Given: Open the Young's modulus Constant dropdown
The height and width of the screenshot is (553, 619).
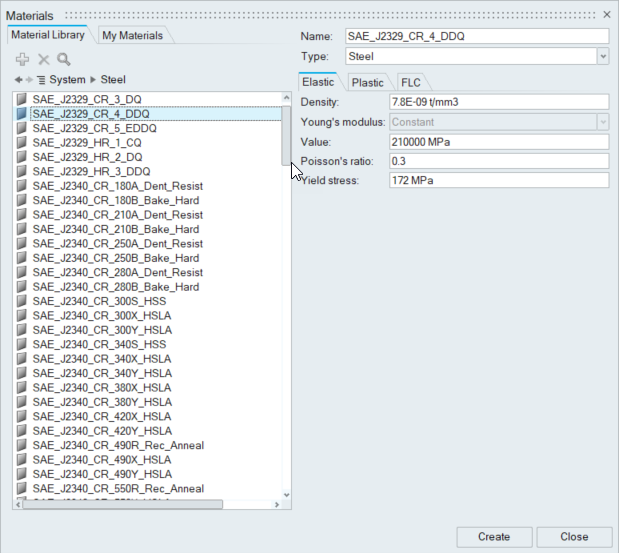Looking at the screenshot, I should tap(602, 122).
